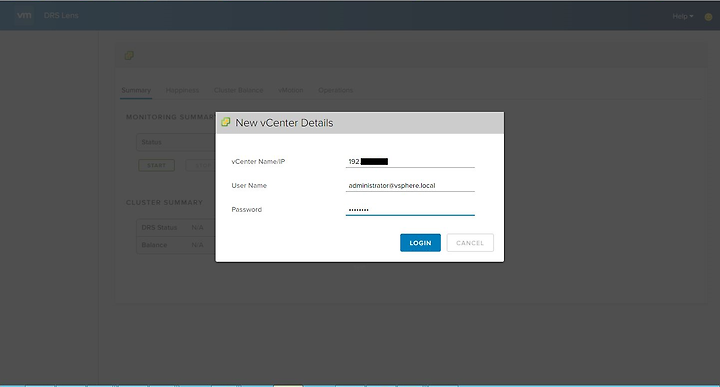
Task: Open the Help dropdown menu
Action: [683, 16]
